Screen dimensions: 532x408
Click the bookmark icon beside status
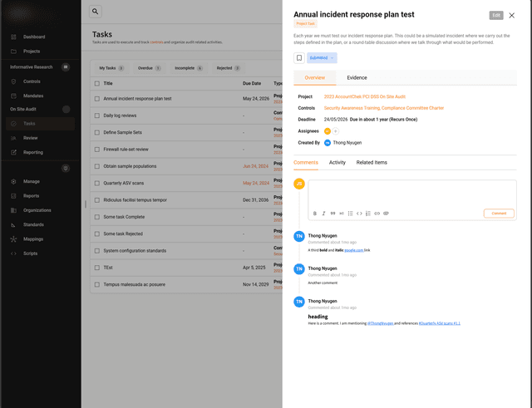pos(299,57)
